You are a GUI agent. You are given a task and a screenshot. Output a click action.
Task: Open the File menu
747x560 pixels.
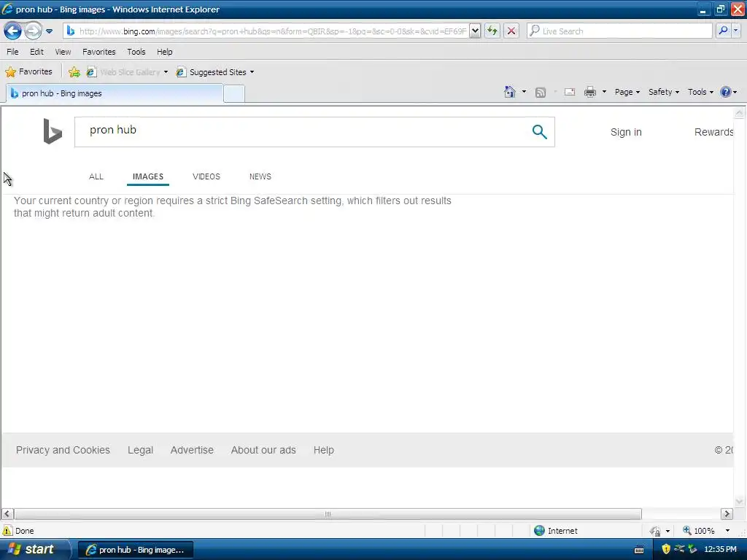coord(13,52)
